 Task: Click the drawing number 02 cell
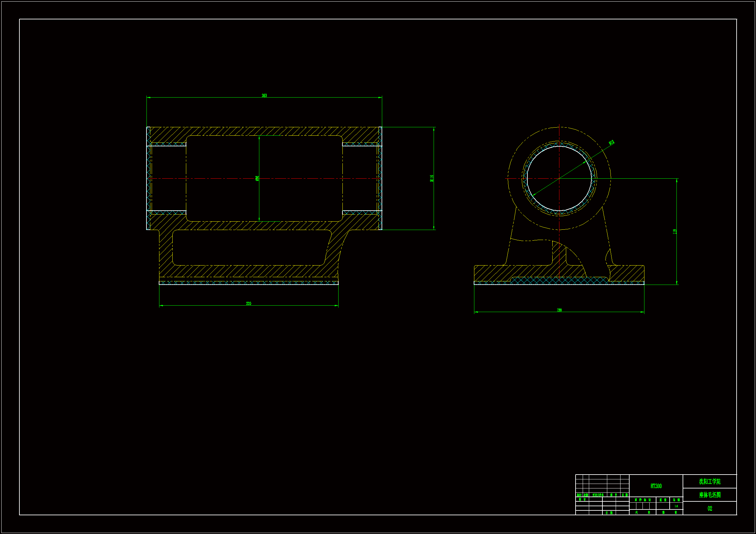709,508
